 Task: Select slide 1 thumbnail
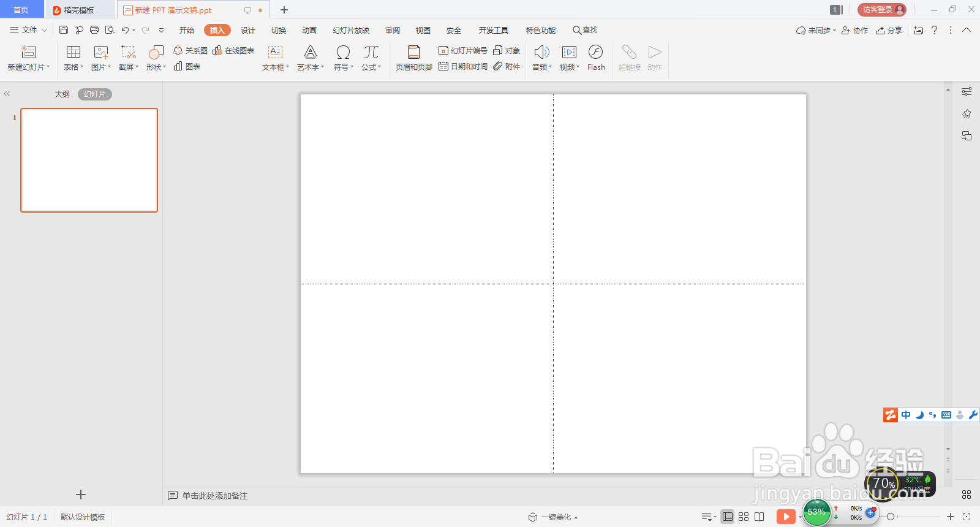coord(89,161)
